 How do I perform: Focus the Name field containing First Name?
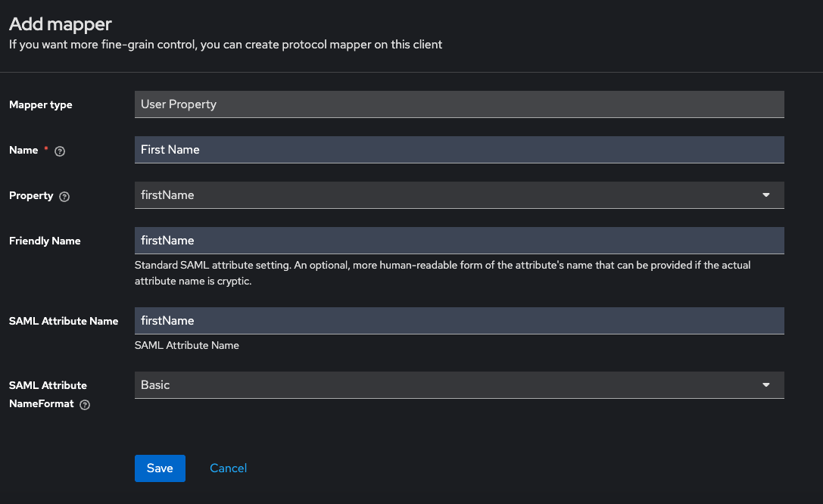coord(459,150)
